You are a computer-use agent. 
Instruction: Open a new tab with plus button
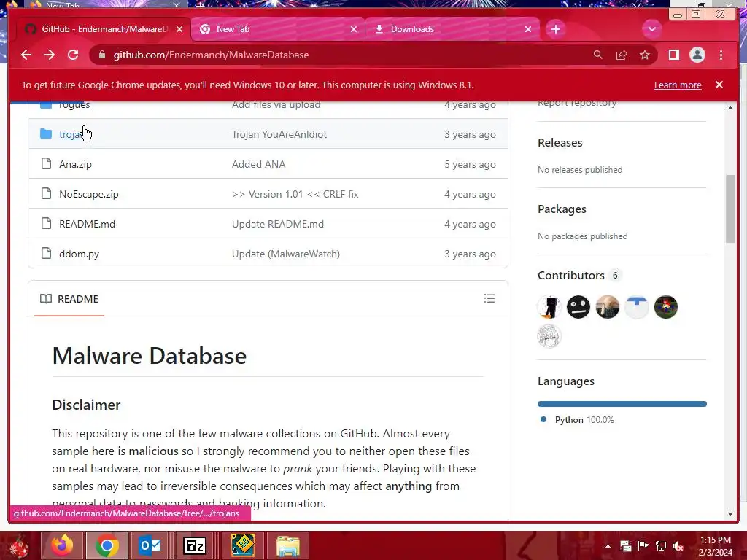[555, 29]
